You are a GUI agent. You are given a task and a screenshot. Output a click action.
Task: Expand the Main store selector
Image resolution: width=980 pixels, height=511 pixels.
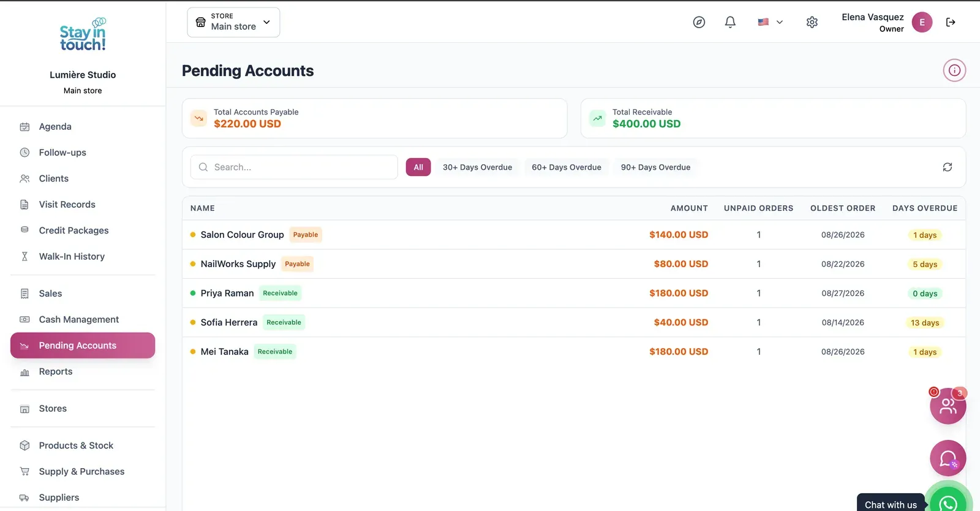click(233, 22)
